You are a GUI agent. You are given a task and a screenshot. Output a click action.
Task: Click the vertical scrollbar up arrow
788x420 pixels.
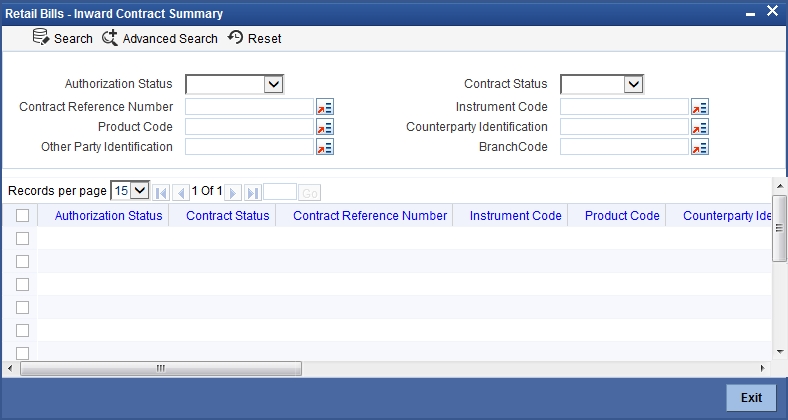coord(780,186)
